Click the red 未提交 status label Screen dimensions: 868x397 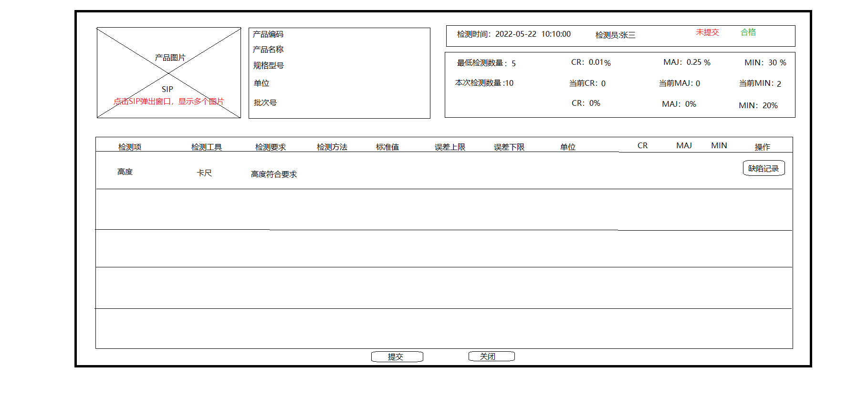point(707,32)
